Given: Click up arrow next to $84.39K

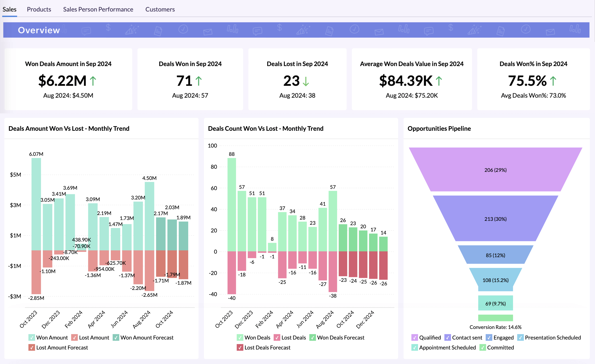Looking at the screenshot, I should pos(439,81).
